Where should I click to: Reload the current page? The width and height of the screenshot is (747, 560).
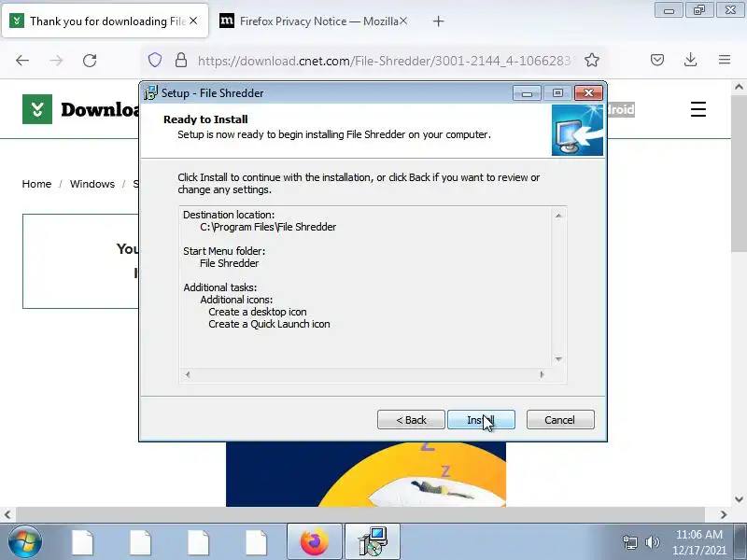90,60
